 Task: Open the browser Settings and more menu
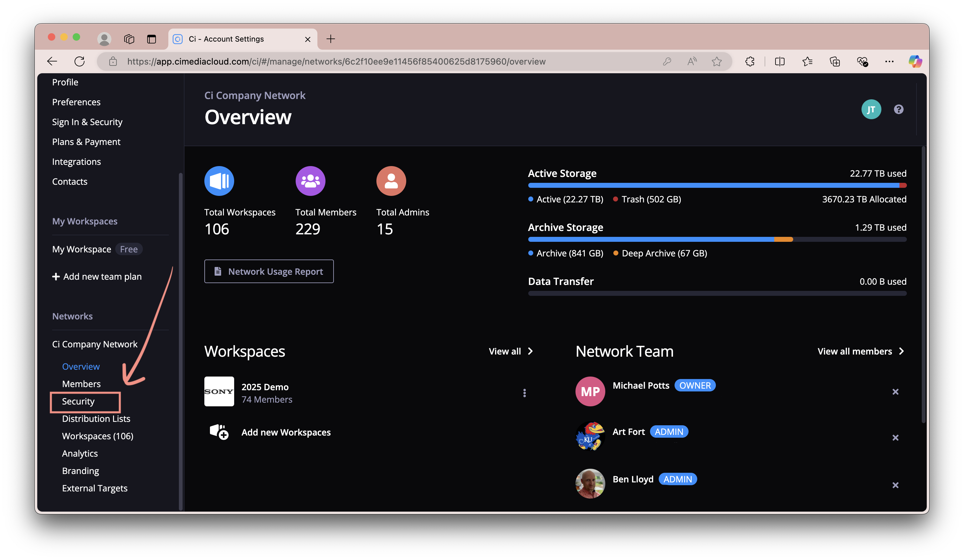coord(889,61)
